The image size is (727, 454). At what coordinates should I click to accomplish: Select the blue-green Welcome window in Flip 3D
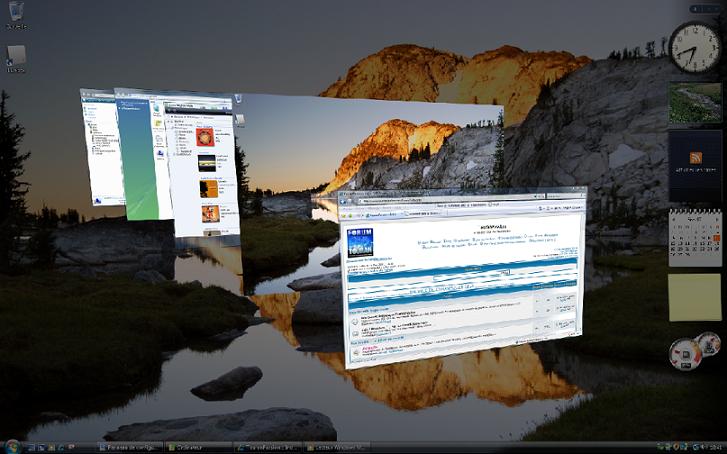[139, 158]
